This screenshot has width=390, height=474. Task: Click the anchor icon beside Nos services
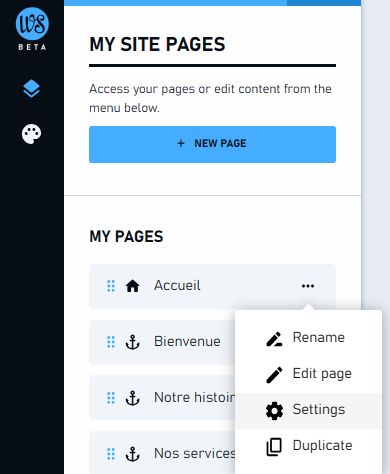coord(132,454)
